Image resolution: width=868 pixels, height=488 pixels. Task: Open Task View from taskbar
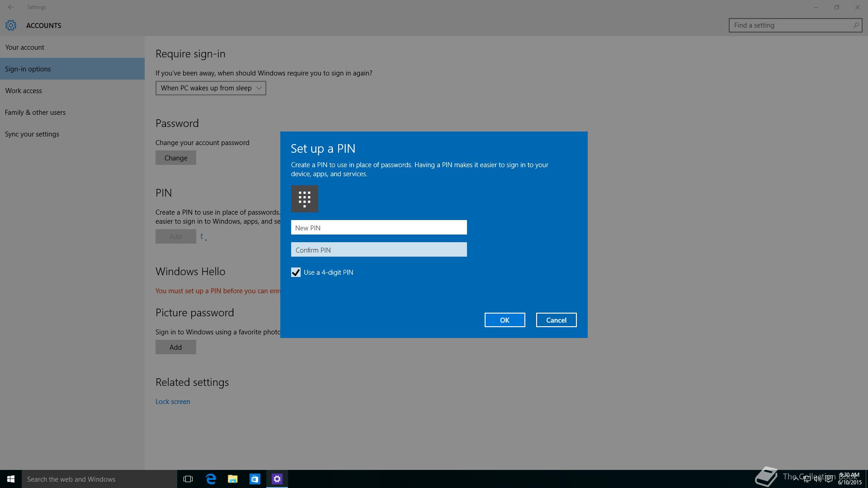tap(188, 479)
